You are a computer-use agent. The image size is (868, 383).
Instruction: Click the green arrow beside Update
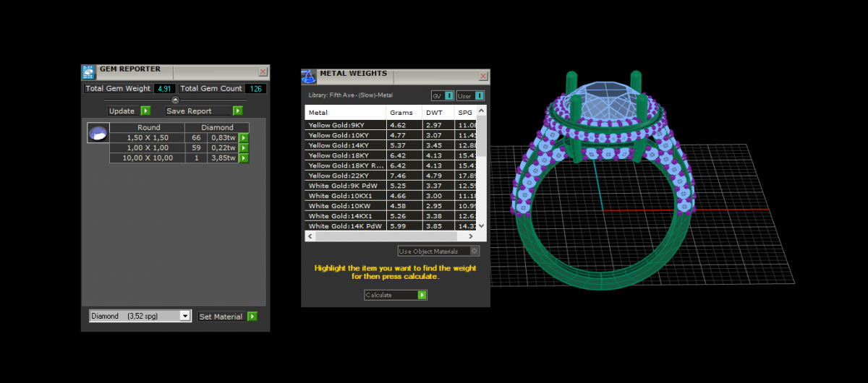[x=145, y=111]
